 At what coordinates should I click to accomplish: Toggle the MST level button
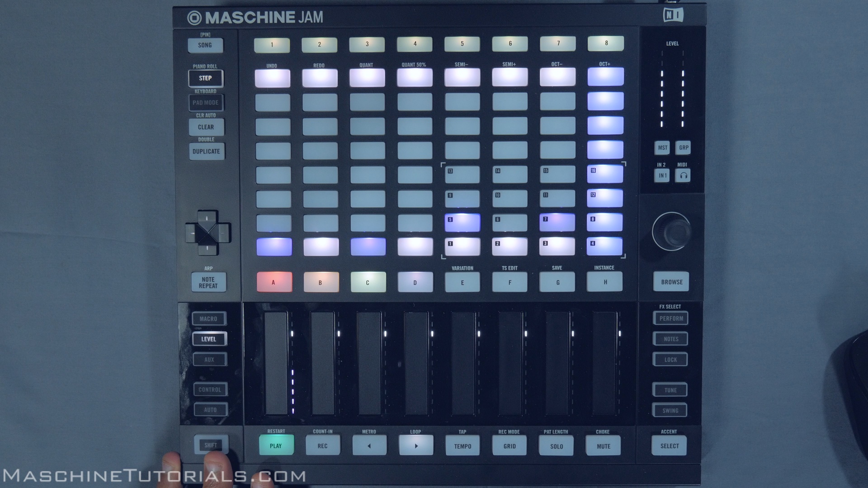point(662,148)
